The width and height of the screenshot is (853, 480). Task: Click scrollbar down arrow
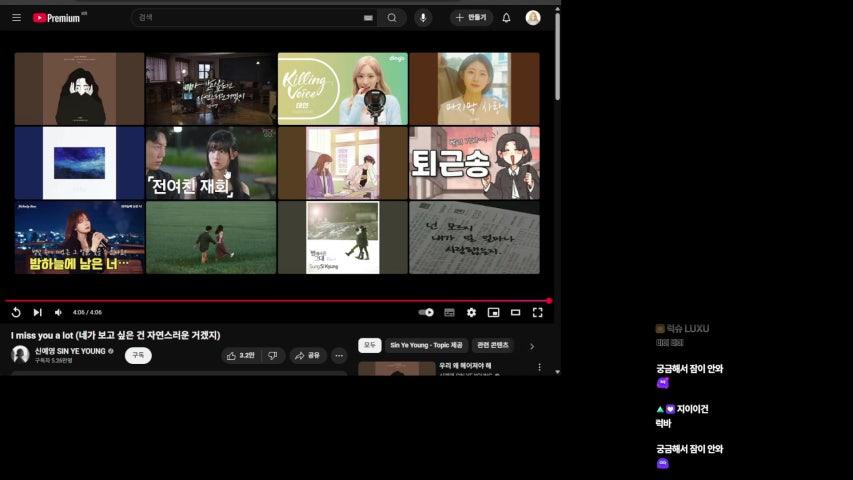pos(558,372)
